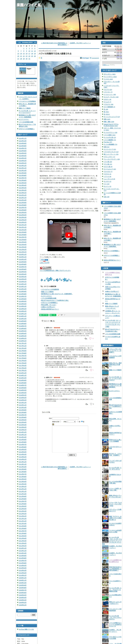Open the 2009年01月 archive link
Viewport: 138px width, 644px height.
tap(23, 605)
